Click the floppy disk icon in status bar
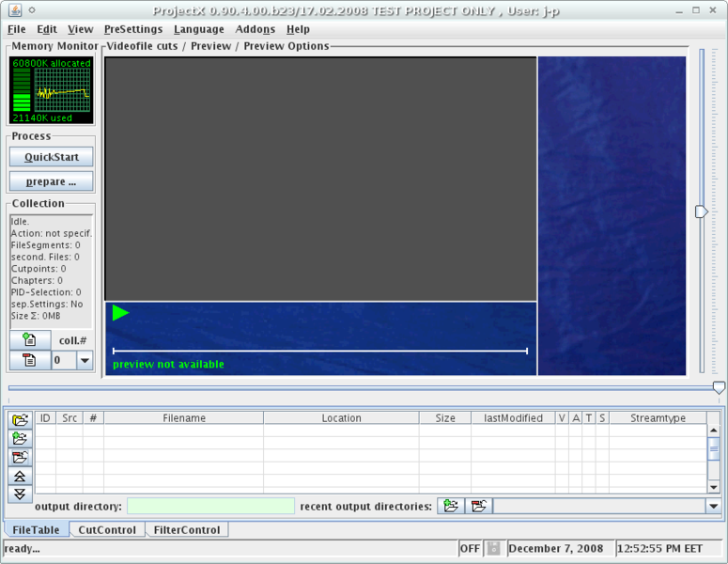 pyautogui.click(x=494, y=548)
